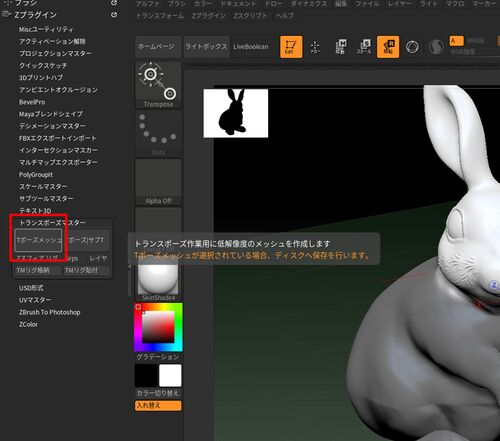The width and height of the screenshot is (500, 441).
Task: Open the Dots stroke selector
Action: [158, 133]
